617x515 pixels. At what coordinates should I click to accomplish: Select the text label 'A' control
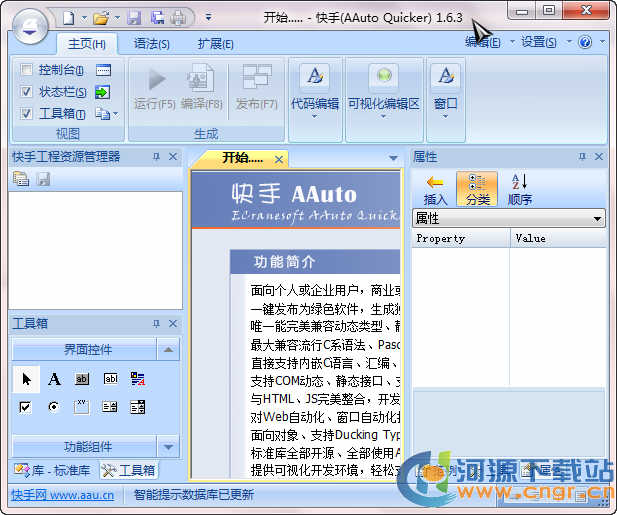[55, 379]
